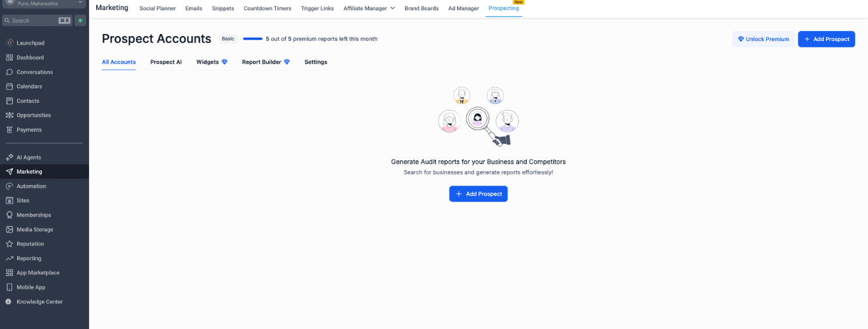Open the Ad Manager tab
The width and height of the screenshot is (868, 329).
463,8
